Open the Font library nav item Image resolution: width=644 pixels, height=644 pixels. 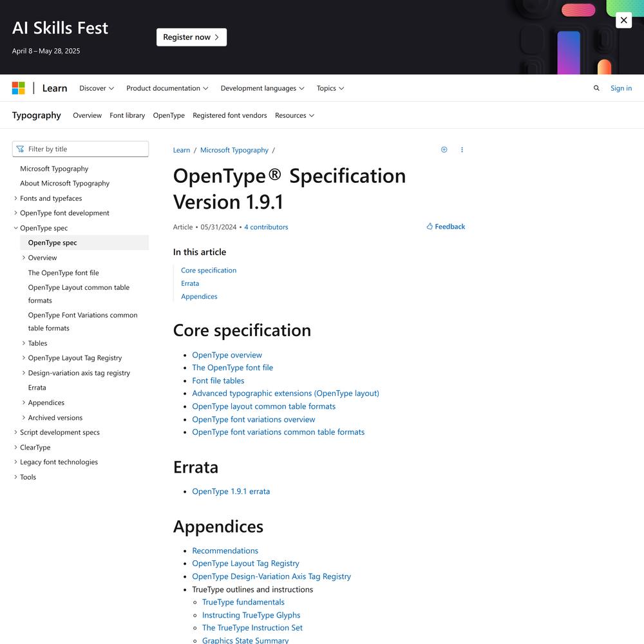point(128,115)
